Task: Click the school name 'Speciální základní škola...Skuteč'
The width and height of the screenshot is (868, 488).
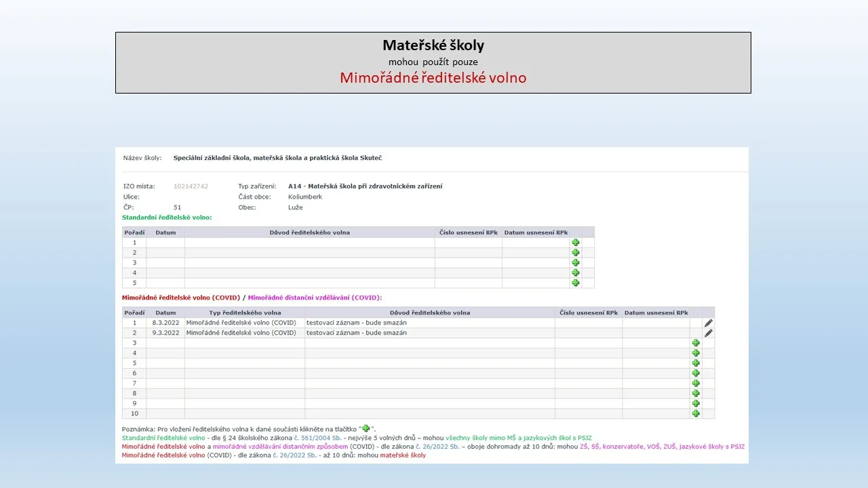Action: click(x=278, y=158)
